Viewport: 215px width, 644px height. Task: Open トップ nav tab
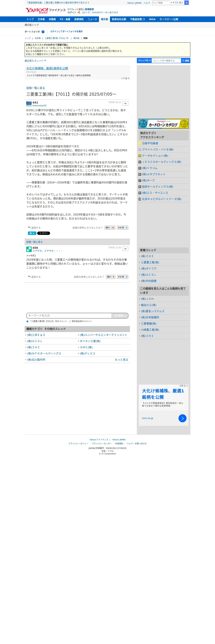coord(30,19)
